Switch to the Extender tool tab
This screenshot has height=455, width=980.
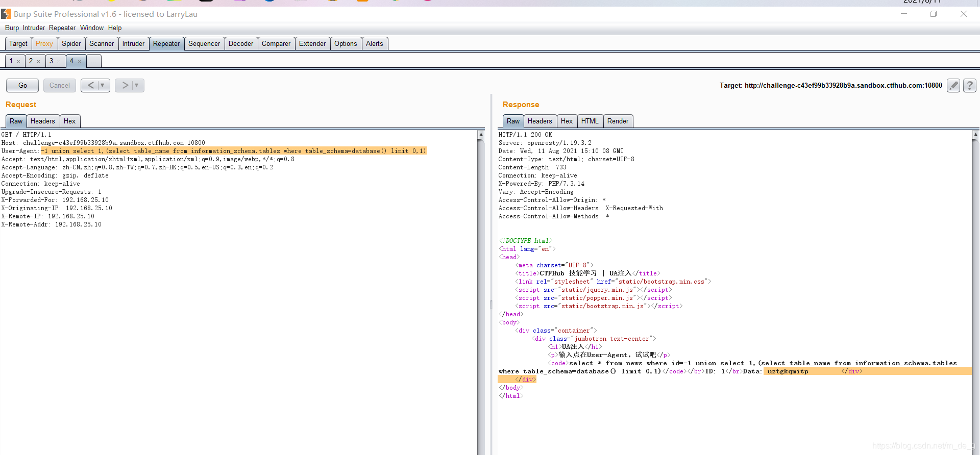312,44
